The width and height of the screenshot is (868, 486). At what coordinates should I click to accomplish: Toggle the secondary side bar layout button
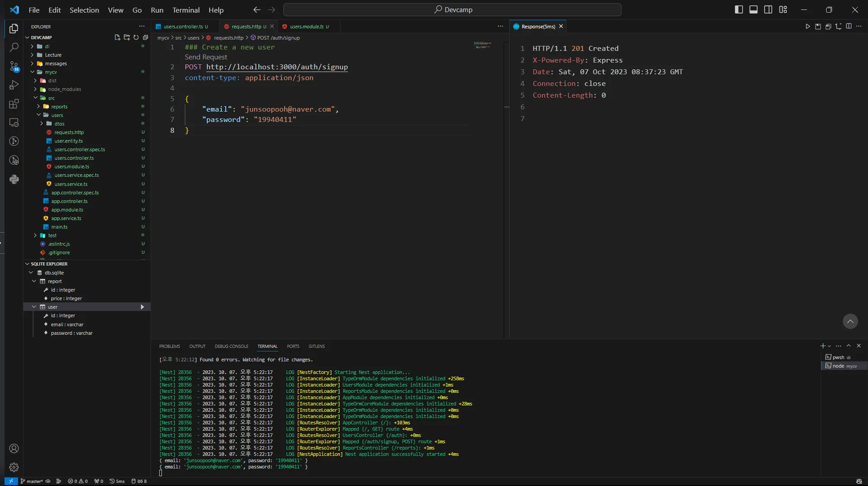(768, 9)
